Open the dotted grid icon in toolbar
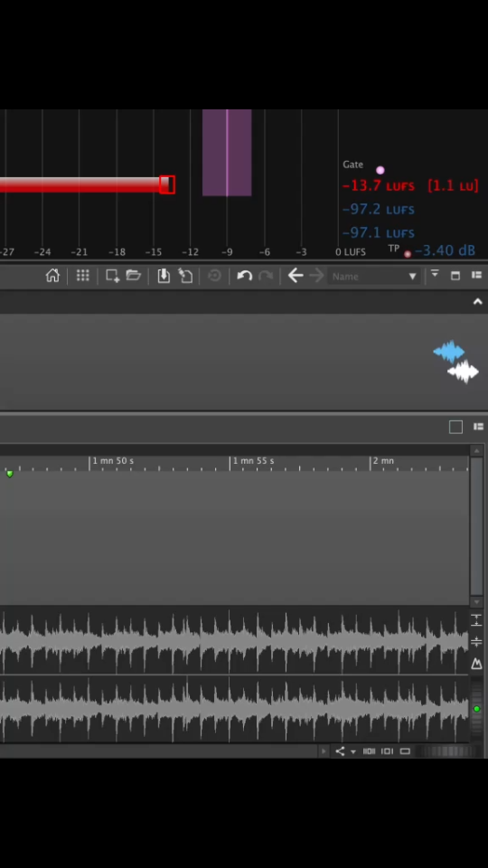 (x=82, y=275)
